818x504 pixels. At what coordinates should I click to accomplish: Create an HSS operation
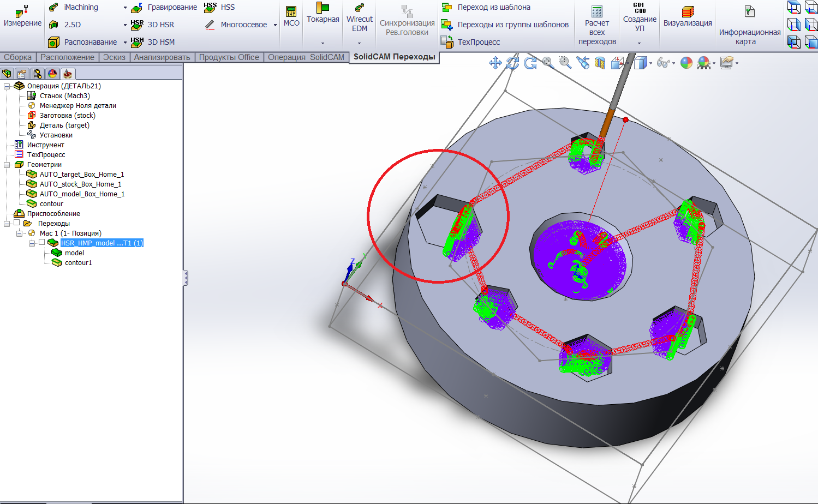pyautogui.click(x=219, y=7)
